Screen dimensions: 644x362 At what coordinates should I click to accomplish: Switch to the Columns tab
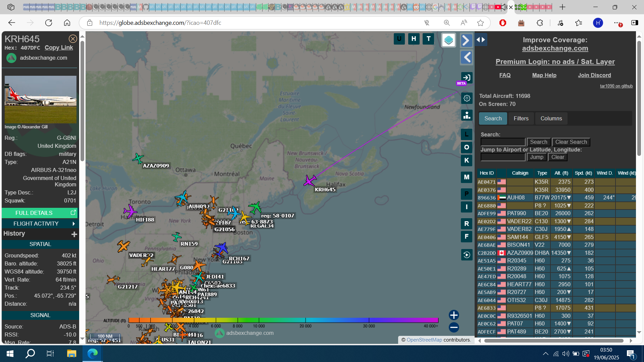pos(551,118)
